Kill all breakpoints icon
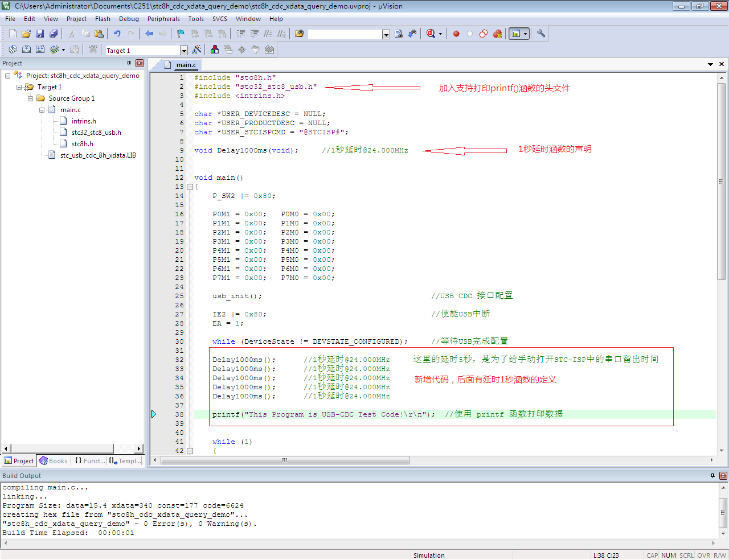The height and width of the screenshot is (560, 729). pyautogui.click(x=497, y=34)
